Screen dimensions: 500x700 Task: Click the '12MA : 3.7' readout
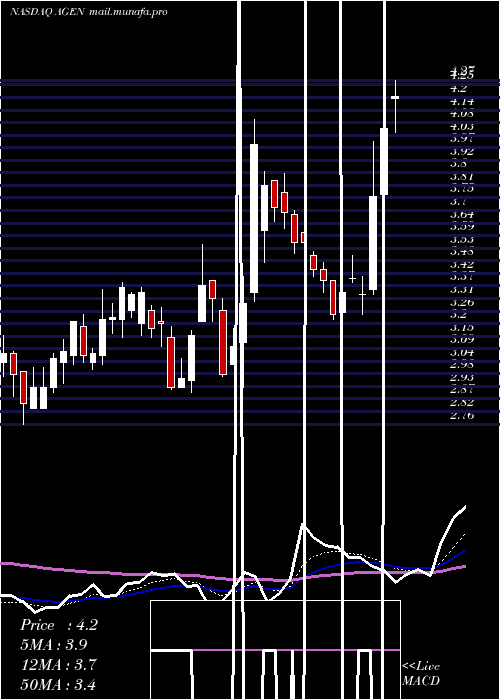tap(59, 665)
